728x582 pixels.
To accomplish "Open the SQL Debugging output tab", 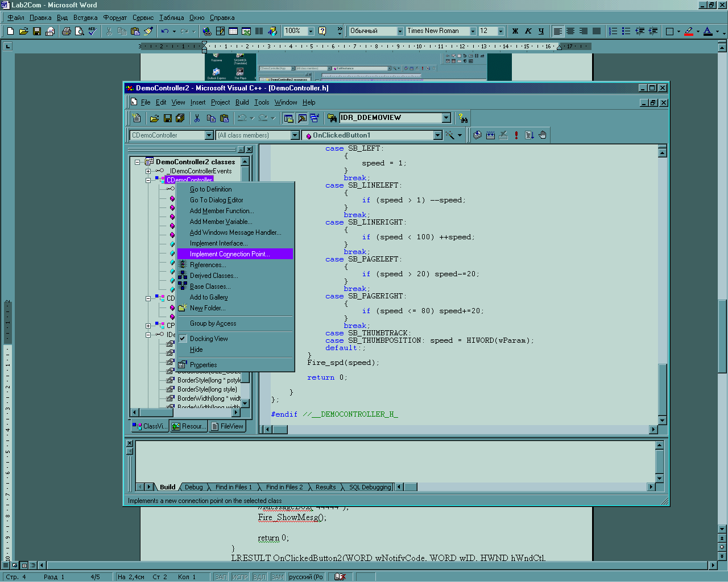I will [370, 487].
